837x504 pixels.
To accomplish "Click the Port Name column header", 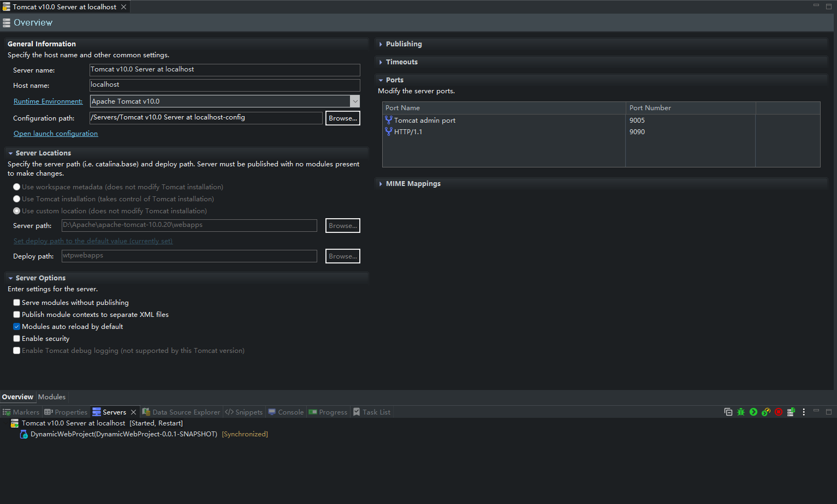I will [504, 108].
